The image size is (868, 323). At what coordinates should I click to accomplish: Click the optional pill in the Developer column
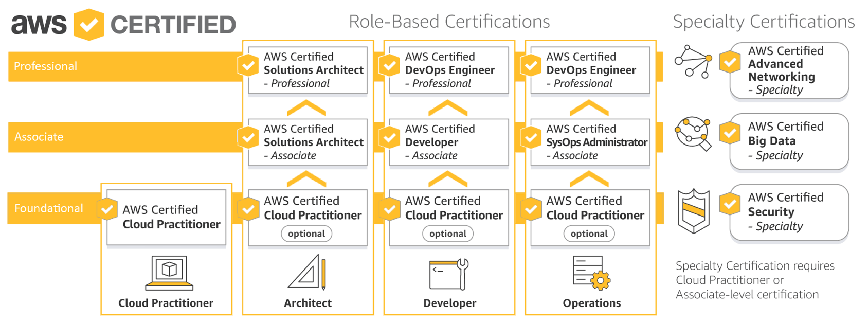point(448,234)
